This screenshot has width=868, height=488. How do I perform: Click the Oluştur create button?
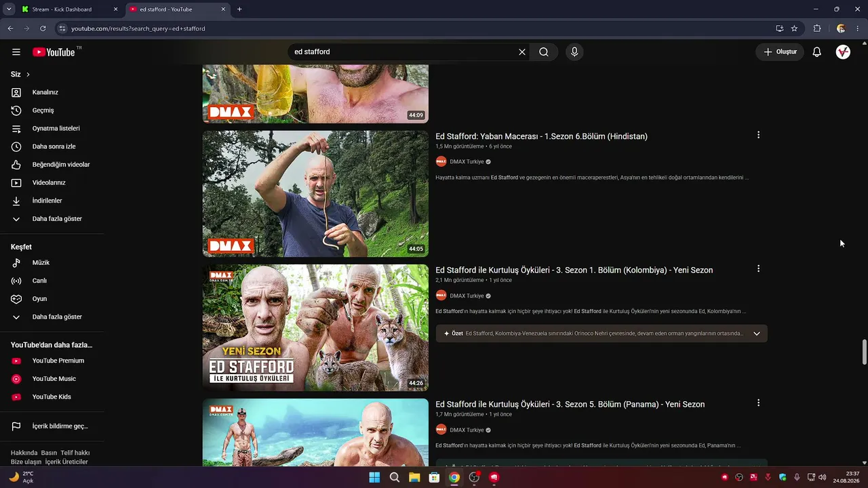click(780, 52)
